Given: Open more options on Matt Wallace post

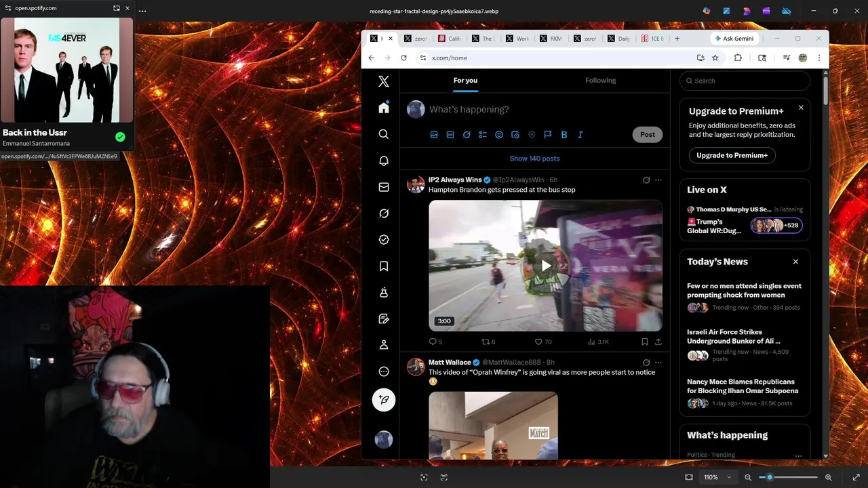Looking at the screenshot, I should pyautogui.click(x=658, y=363).
